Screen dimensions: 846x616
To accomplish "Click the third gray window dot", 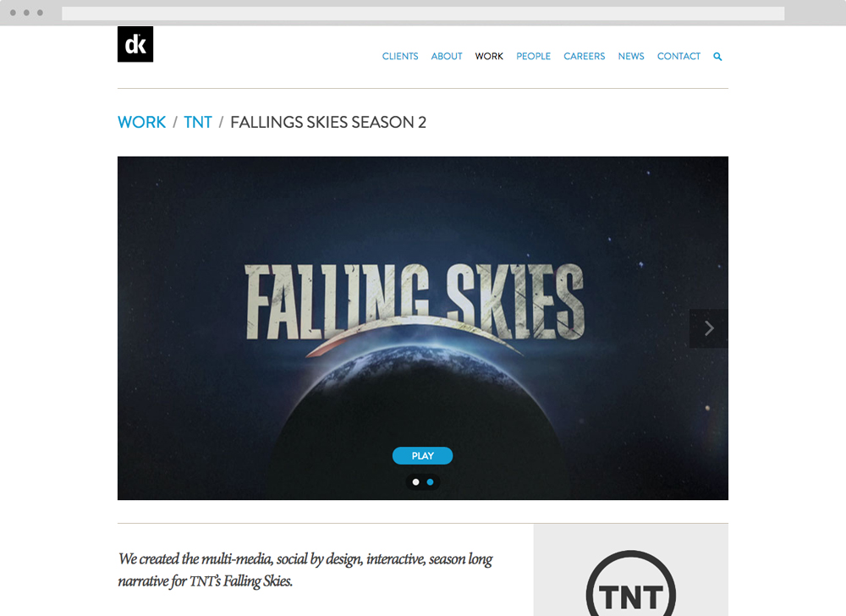I will (x=40, y=13).
